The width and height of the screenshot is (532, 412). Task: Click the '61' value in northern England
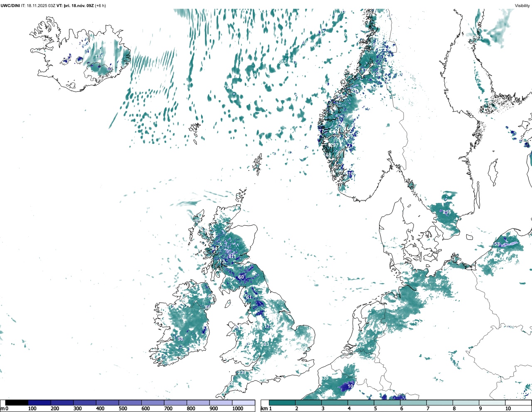click(x=249, y=297)
